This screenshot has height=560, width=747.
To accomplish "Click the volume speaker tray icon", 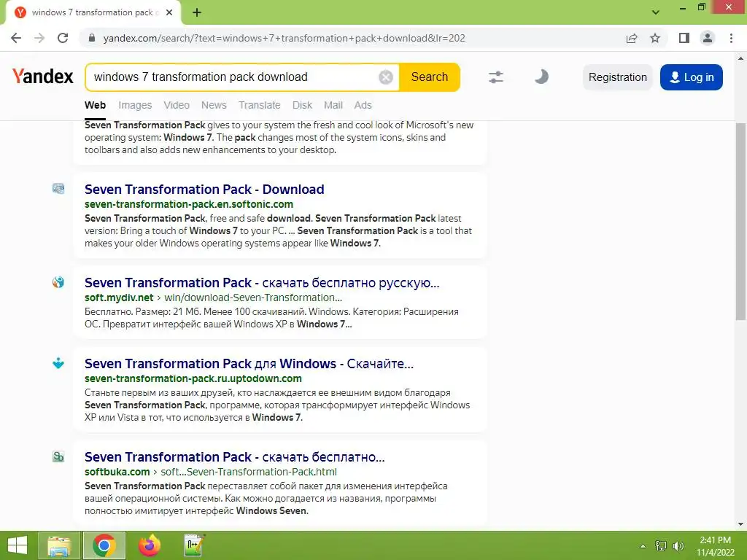I will pyautogui.click(x=678, y=546).
